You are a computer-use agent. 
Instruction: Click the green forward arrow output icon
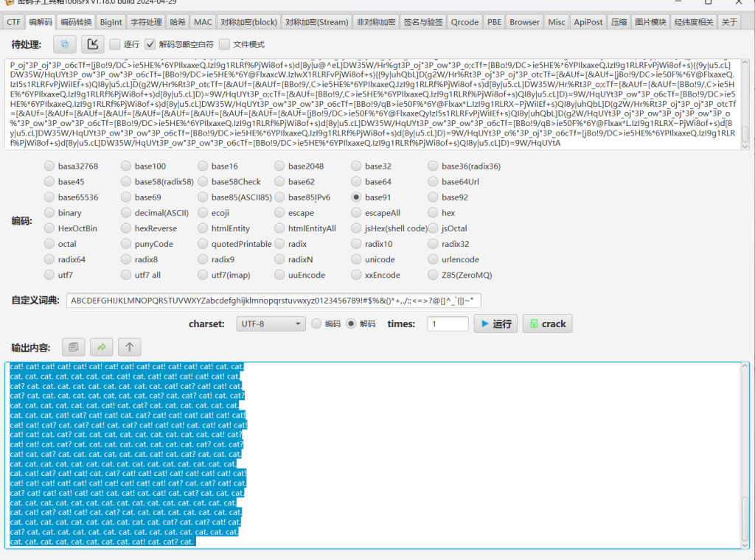(101, 347)
